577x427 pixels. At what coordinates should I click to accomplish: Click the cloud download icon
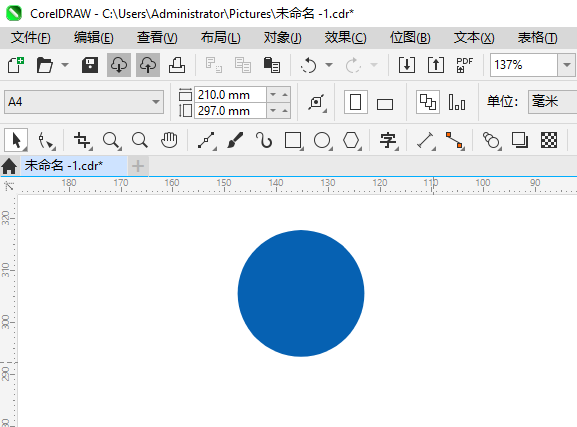(x=119, y=65)
